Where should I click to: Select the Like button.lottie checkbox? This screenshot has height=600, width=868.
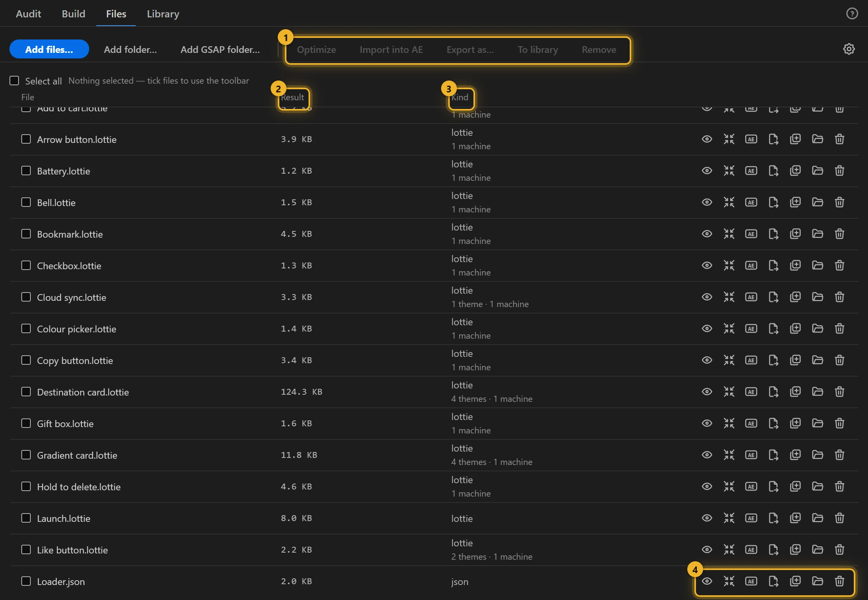point(26,549)
